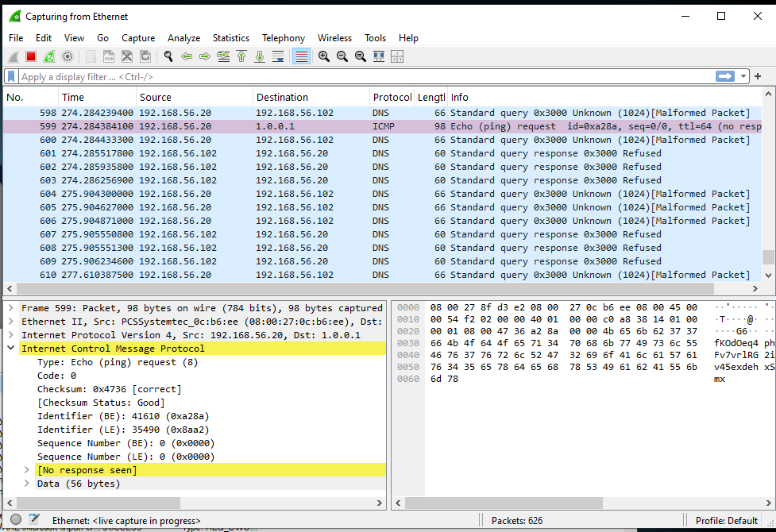Image resolution: width=776 pixels, height=532 pixels.
Task: Expand the Frame 599 tree node
Action: (x=11, y=308)
